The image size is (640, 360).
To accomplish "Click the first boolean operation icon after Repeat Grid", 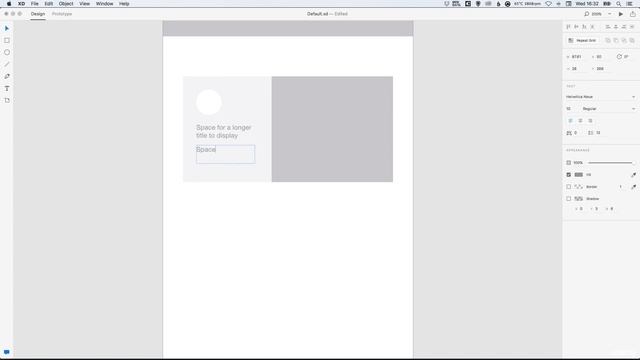I will coord(608,40).
